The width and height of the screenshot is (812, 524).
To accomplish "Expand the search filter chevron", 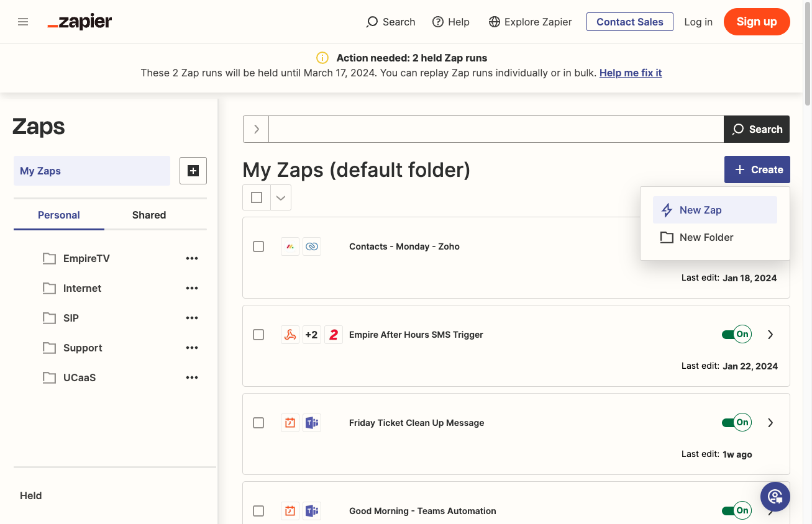I will [256, 129].
